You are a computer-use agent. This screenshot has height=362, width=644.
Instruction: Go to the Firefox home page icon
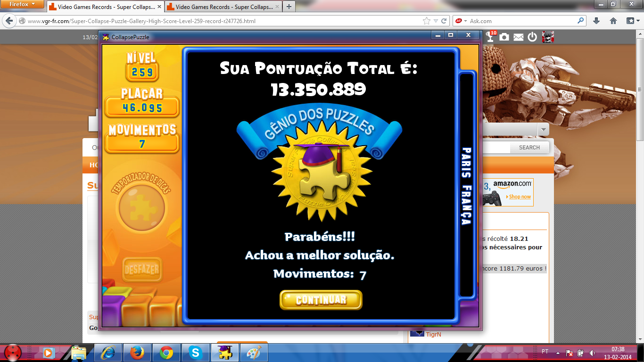pyautogui.click(x=613, y=21)
